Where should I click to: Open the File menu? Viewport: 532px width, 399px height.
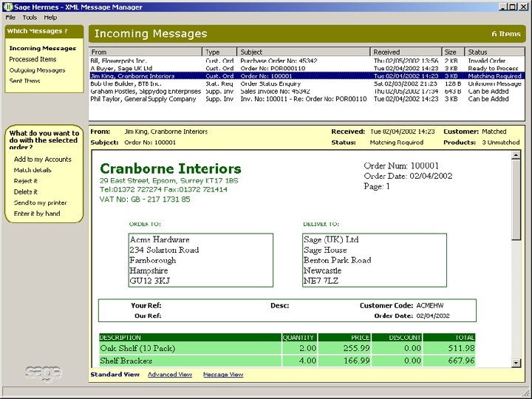pos(10,17)
